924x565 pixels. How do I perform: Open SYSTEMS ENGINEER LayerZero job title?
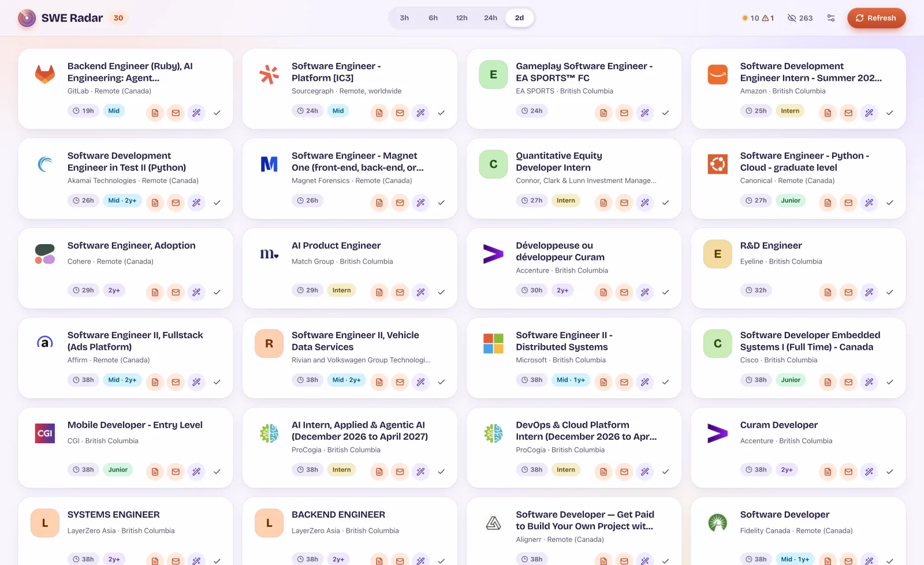(x=114, y=515)
